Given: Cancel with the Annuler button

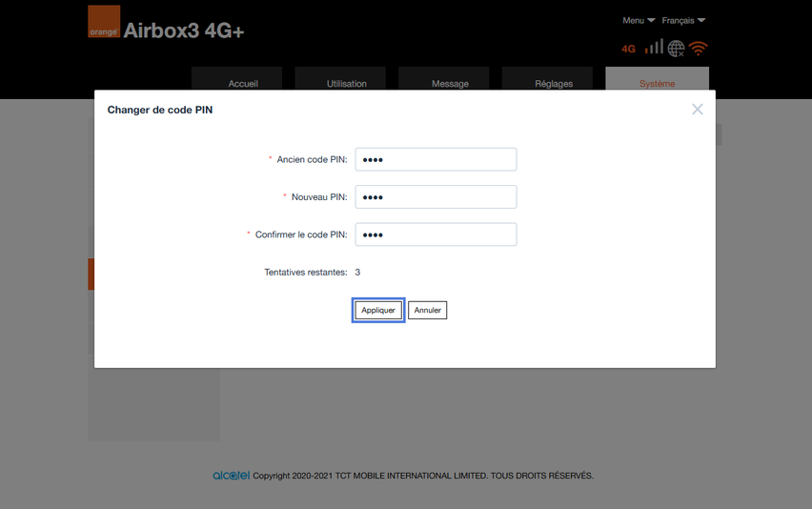Looking at the screenshot, I should point(427,310).
